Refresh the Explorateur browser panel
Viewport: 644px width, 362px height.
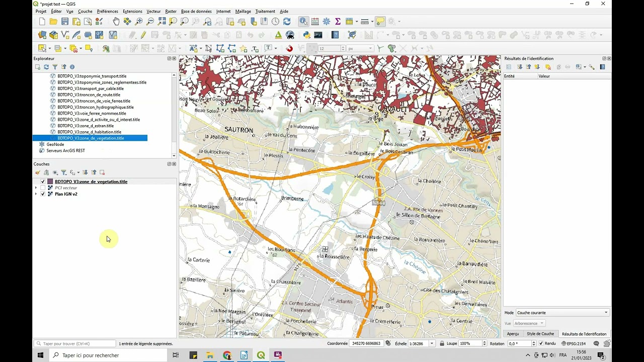pos(46,67)
